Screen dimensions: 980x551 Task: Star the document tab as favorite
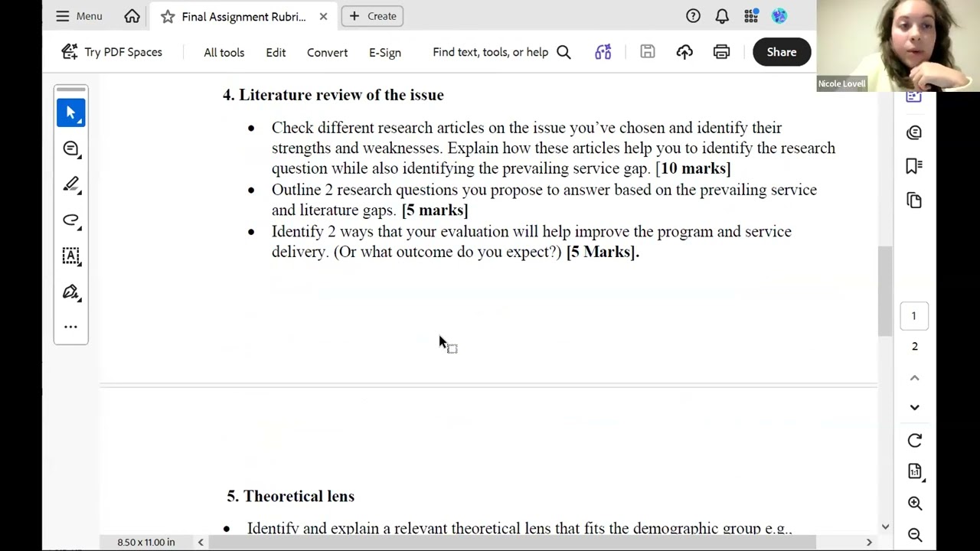point(168,16)
